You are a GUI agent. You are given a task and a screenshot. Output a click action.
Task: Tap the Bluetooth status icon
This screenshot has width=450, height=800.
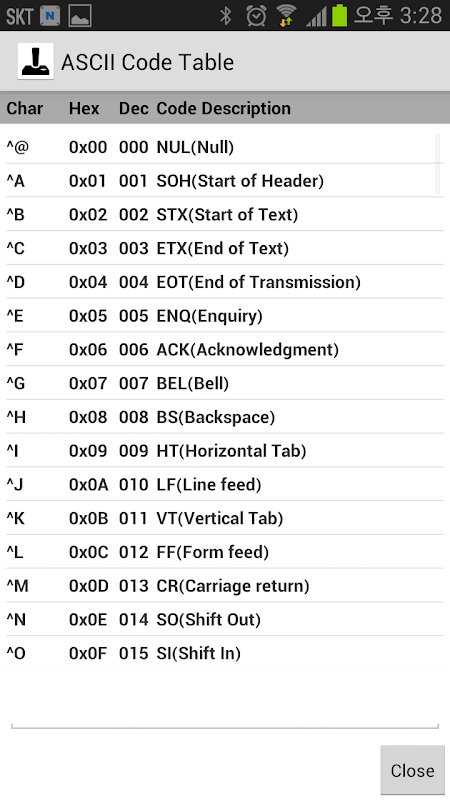coord(225,15)
